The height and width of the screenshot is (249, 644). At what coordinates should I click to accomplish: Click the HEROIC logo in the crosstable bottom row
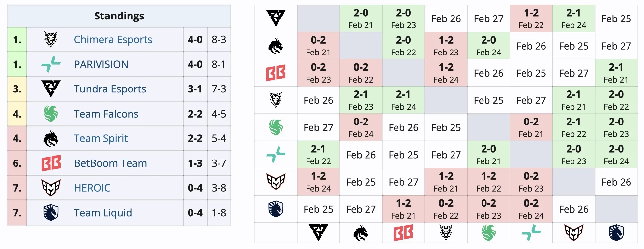(573, 232)
